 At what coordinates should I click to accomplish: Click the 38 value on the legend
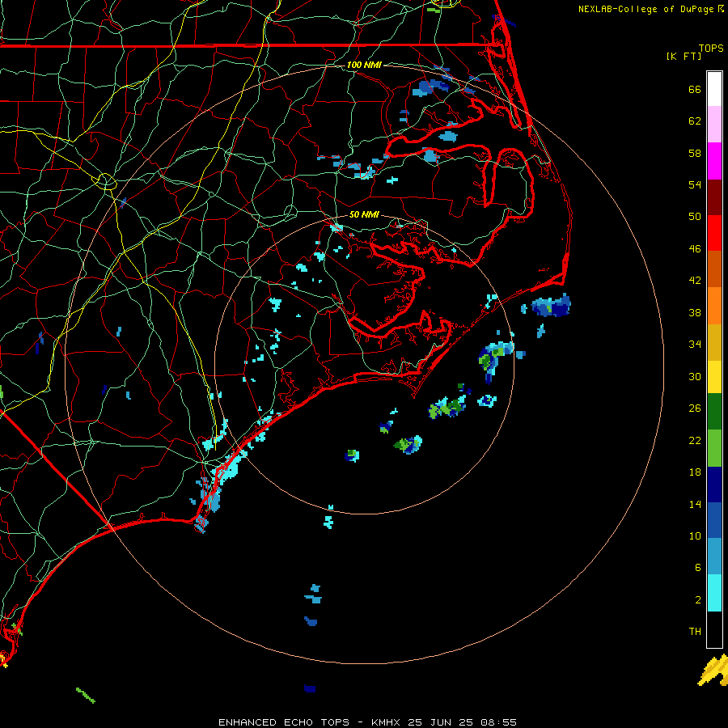click(695, 313)
